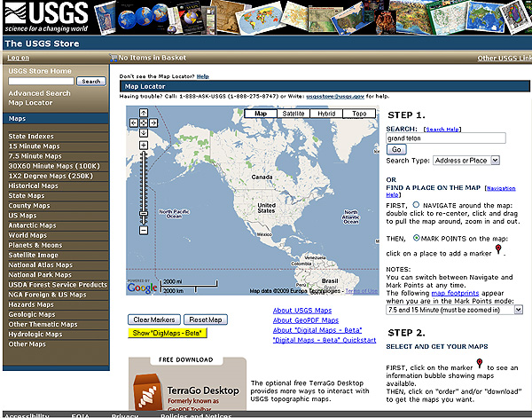The height and width of the screenshot is (418, 532).
Task: Switch map to Satellite view
Action: (293, 114)
